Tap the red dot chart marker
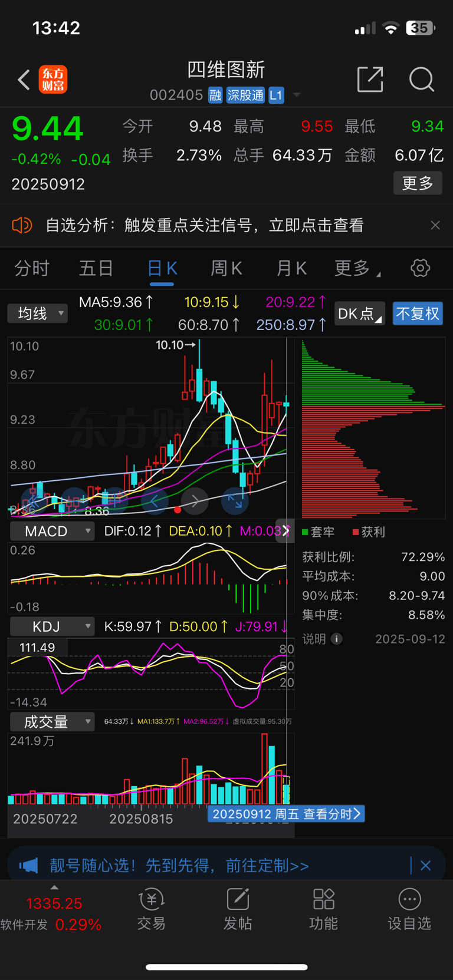Screen dimensions: 453x980 [x=178, y=510]
